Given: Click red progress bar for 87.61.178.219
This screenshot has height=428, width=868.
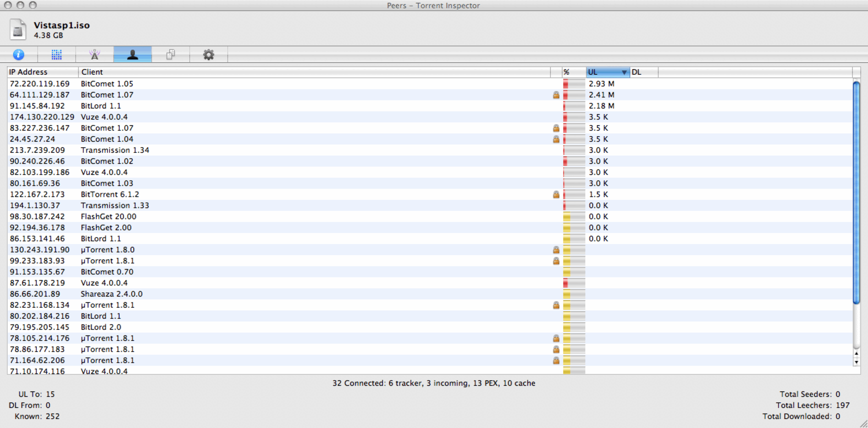Looking at the screenshot, I should click(574, 283).
